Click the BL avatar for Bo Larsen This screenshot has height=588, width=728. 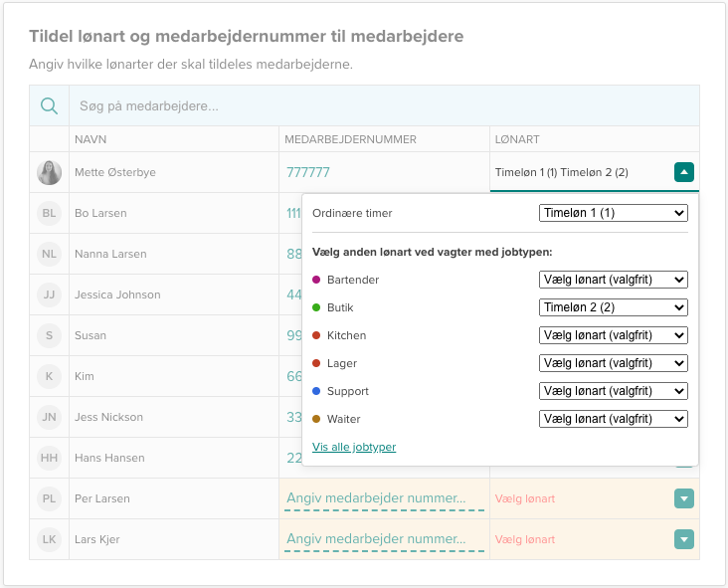click(x=49, y=213)
